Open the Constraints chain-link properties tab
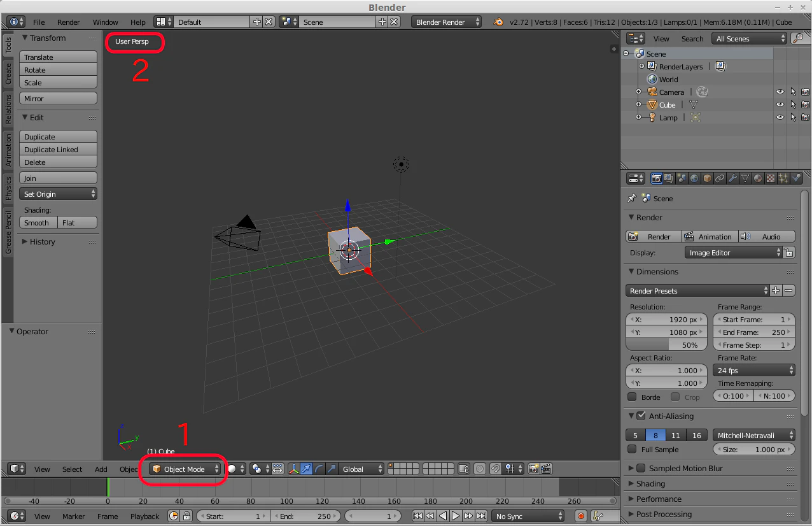This screenshot has height=526, width=812. (x=720, y=179)
